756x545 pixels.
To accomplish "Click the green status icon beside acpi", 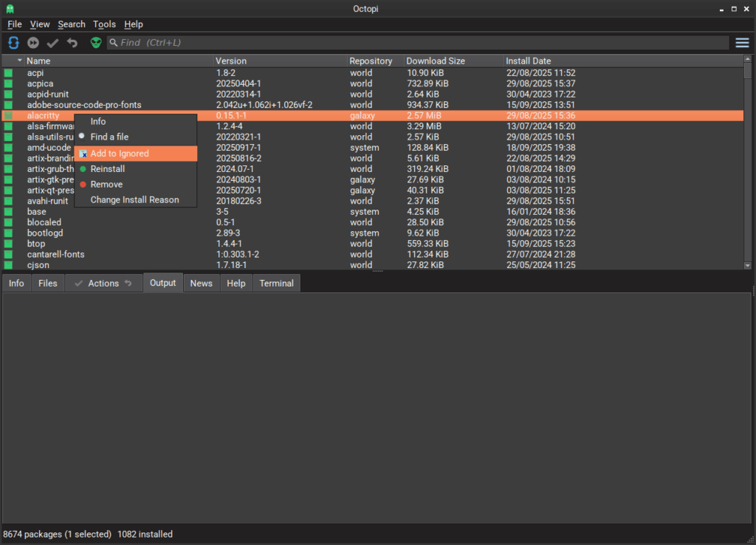I will pos(9,73).
